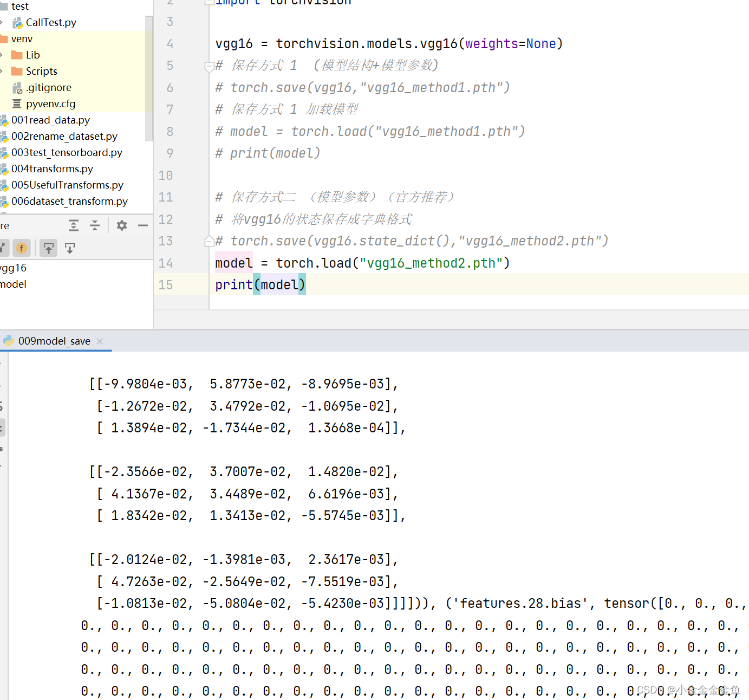Click the .gitignore file icon
This screenshot has height=700, width=749.
(x=17, y=88)
